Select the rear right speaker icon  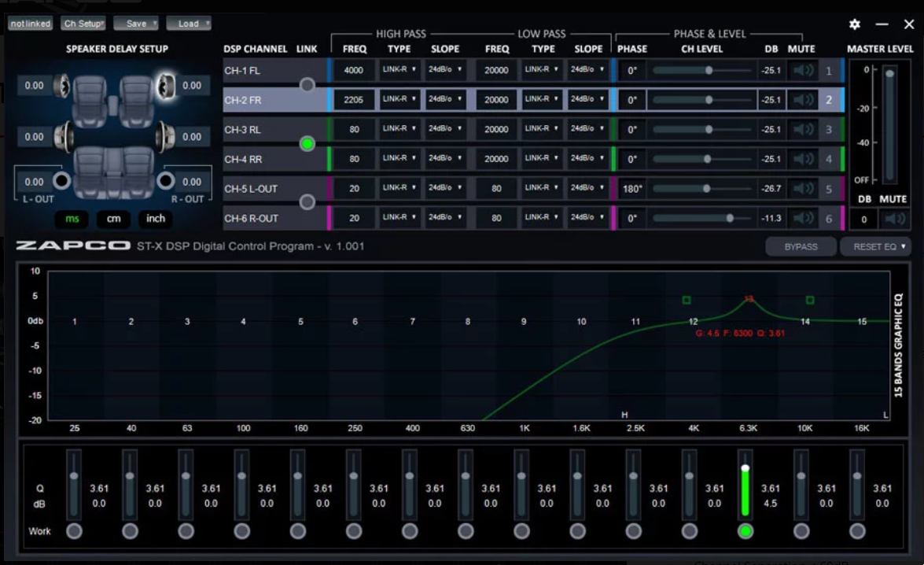click(165, 137)
